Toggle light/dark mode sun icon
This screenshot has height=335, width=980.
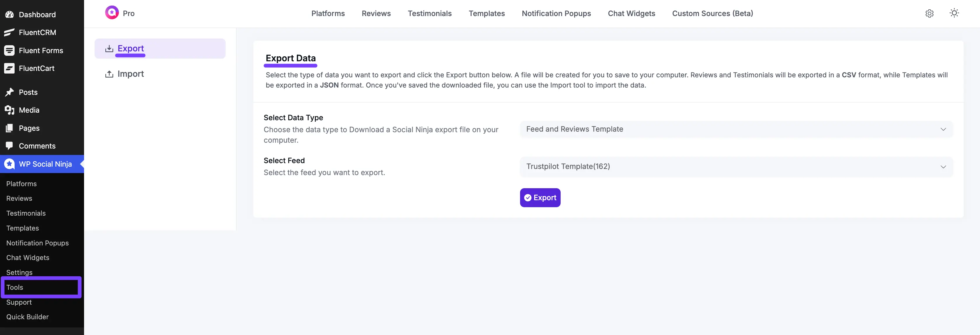(x=954, y=13)
